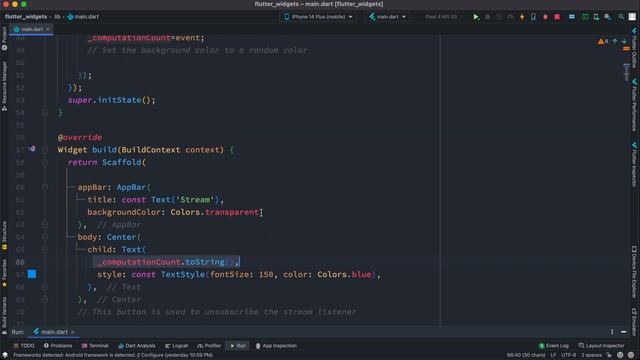Click flutter_widgets breadcrumb in navigation bar
This screenshot has width=640, height=360.
tap(26, 17)
